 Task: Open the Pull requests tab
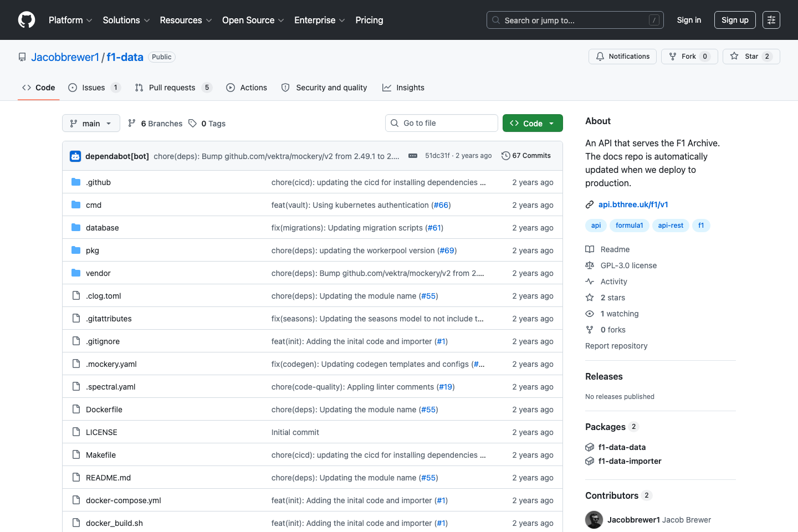172,87
